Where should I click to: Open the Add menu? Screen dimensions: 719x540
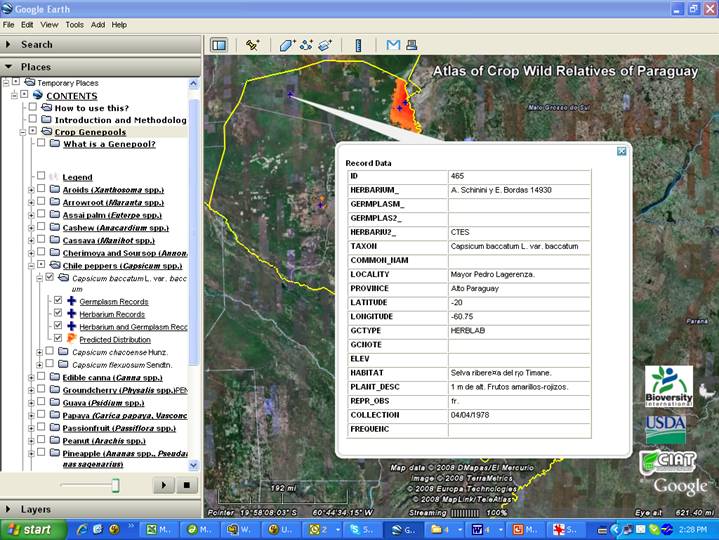pos(98,25)
